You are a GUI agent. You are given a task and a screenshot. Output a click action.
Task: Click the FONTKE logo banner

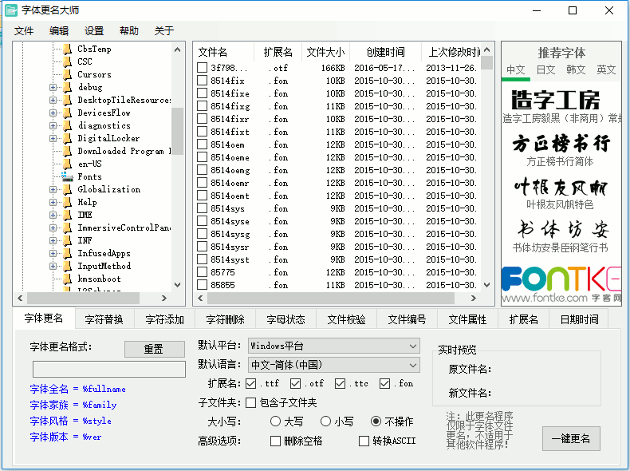[561, 284]
